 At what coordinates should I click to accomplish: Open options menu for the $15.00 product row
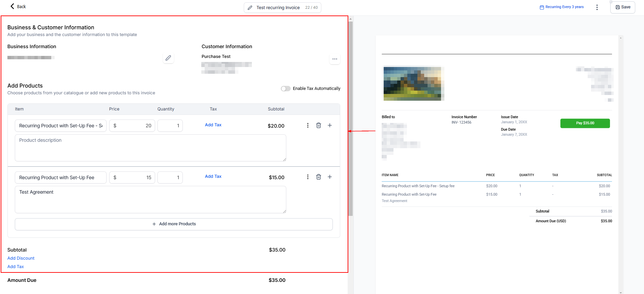308,177
